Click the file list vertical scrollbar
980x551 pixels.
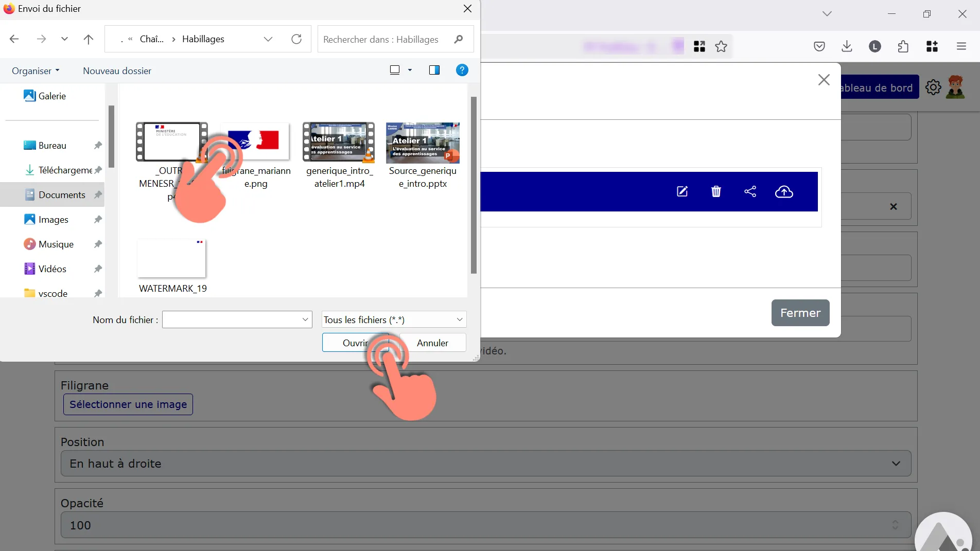coord(474,185)
